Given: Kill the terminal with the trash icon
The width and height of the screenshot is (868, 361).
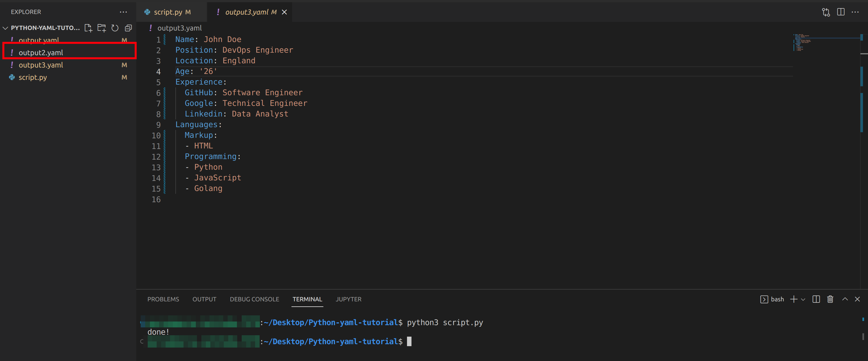Looking at the screenshot, I should 830,299.
